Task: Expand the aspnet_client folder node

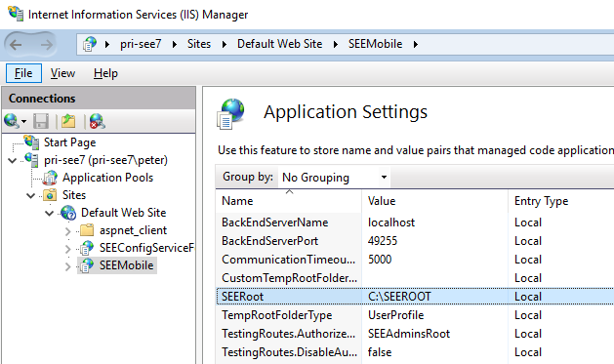Action: (68, 231)
